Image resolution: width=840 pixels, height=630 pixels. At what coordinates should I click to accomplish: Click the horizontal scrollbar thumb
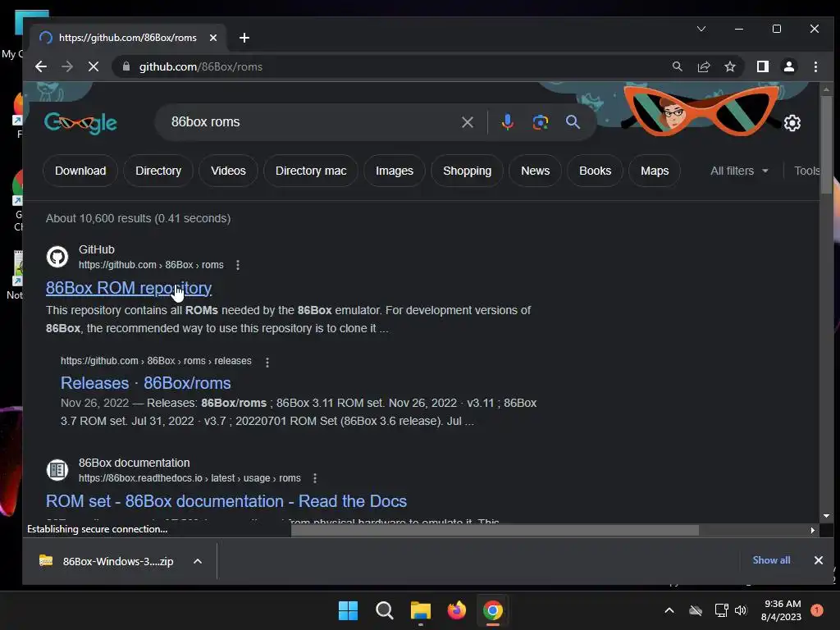(495, 530)
